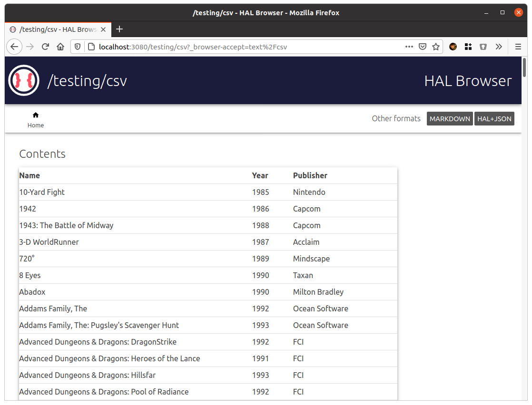
Task: Click the 1989 year cell
Action: 261,259
